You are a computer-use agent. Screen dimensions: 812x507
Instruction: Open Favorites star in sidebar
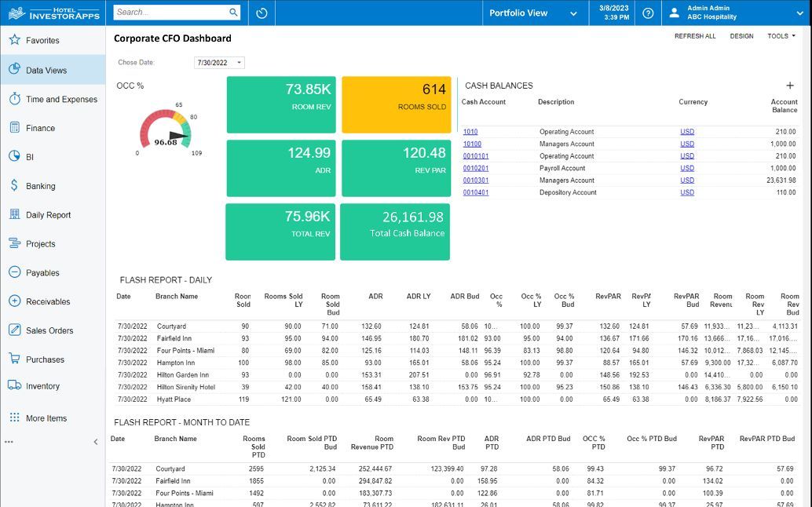(14, 40)
